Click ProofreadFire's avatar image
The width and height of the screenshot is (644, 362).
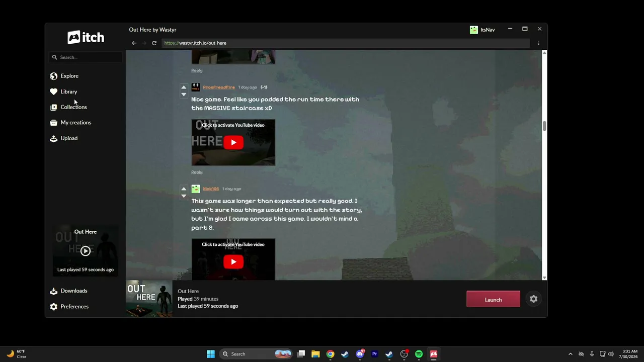click(x=196, y=87)
